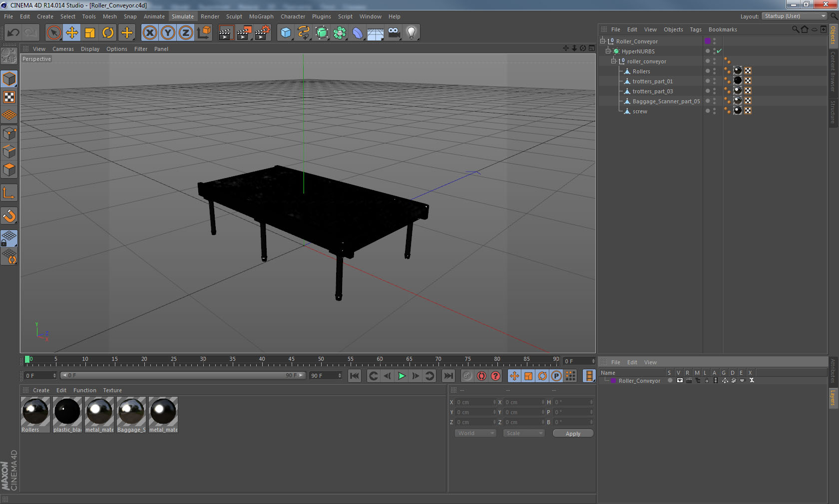Toggle Roller_Conveyor layer solo dot
839x504 pixels.
coord(670,380)
